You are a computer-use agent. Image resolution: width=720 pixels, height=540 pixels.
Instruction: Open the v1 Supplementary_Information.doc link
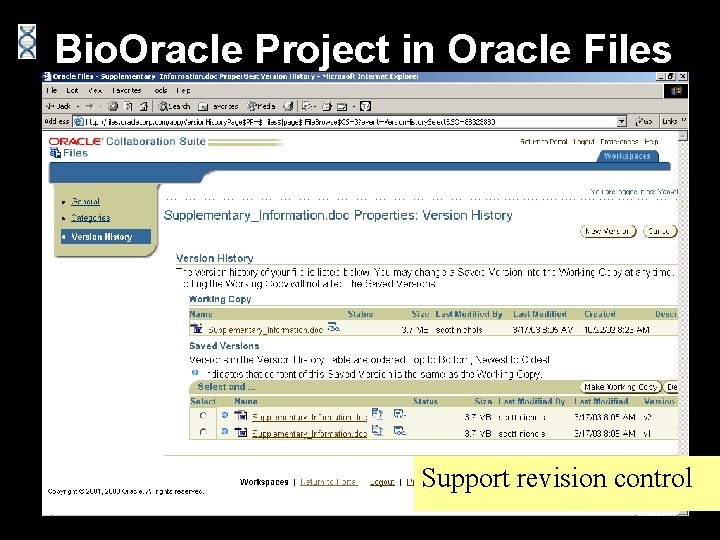click(309, 433)
